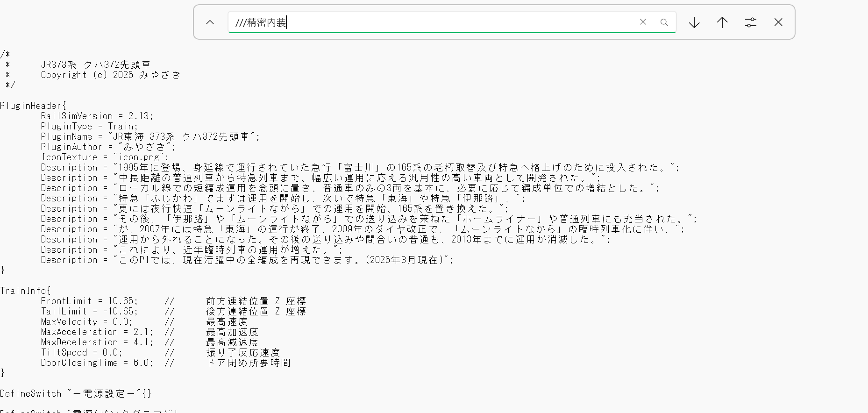Click the Description line starting "中長距離の普通列車"
The height and width of the screenshot is (413, 868).
coord(320,178)
